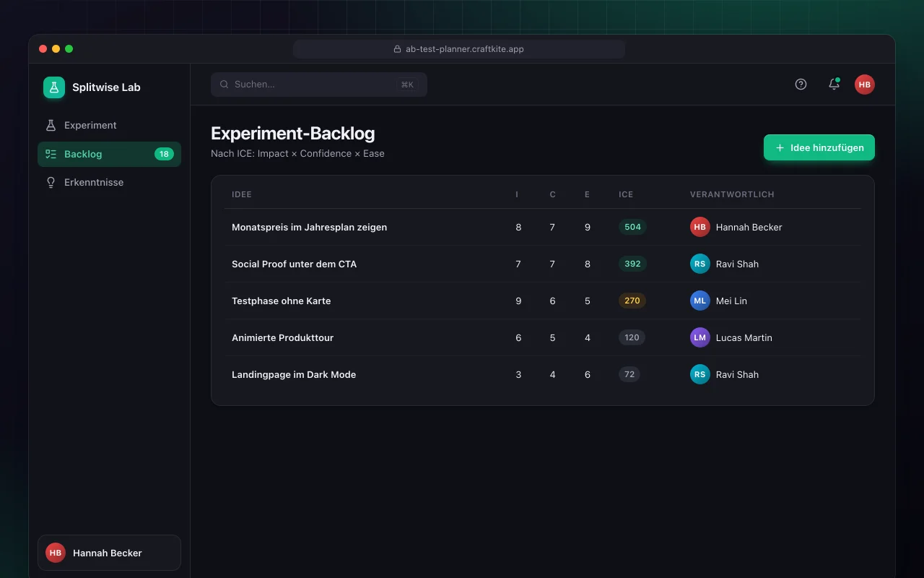
Task: Sort by the ICE column header
Action: (x=626, y=194)
